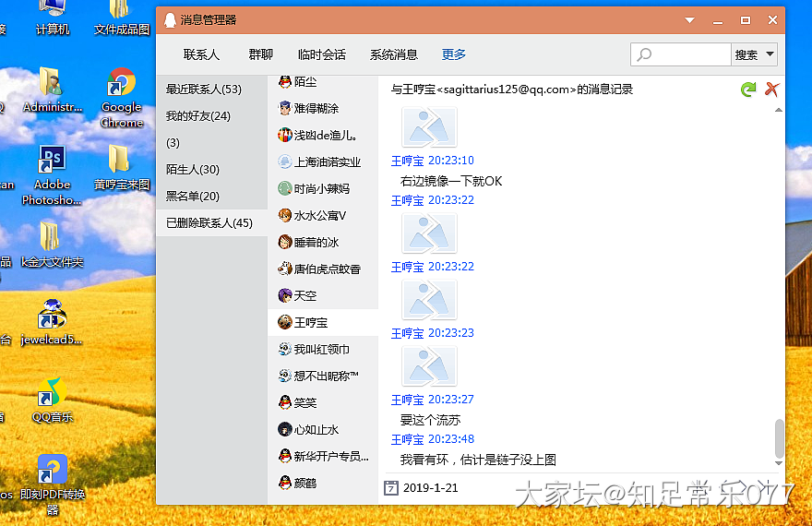Select contact name 水水公寓V
The image size is (812, 526).
[320, 215]
